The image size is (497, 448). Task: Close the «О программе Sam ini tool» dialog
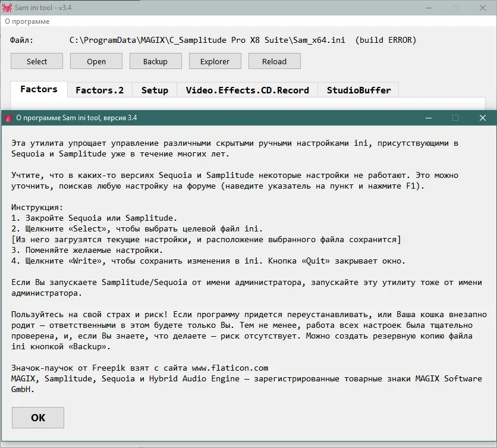pos(482,118)
